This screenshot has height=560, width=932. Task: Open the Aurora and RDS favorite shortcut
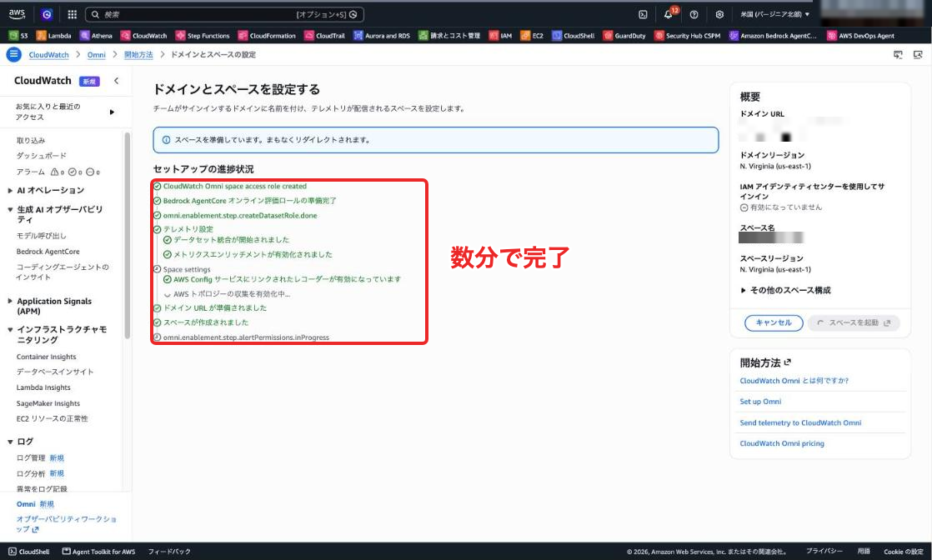point(382,36)
